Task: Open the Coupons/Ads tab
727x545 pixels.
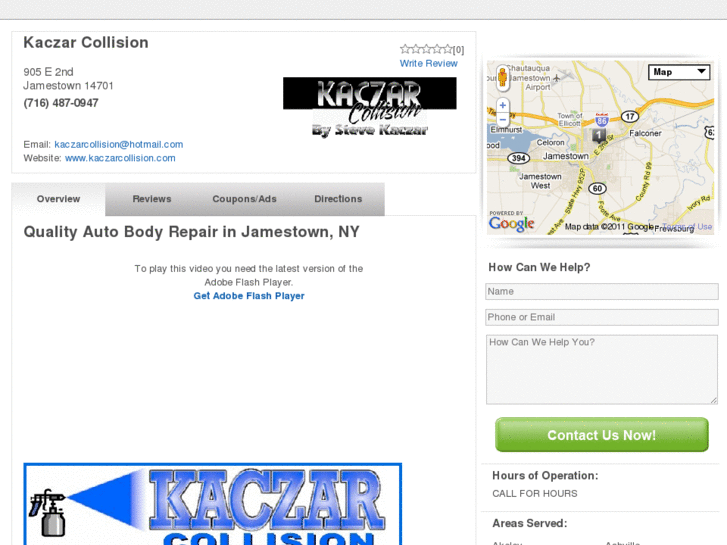Action: tap(244, 199)
